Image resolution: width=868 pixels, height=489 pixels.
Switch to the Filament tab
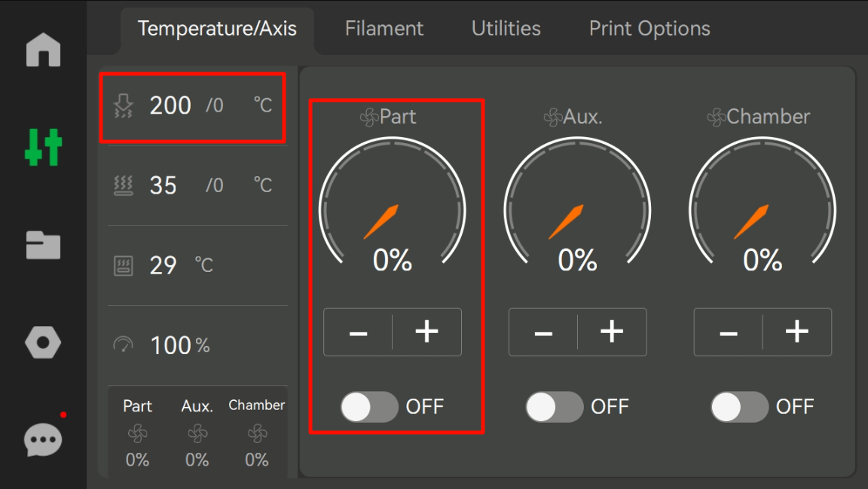384,29
